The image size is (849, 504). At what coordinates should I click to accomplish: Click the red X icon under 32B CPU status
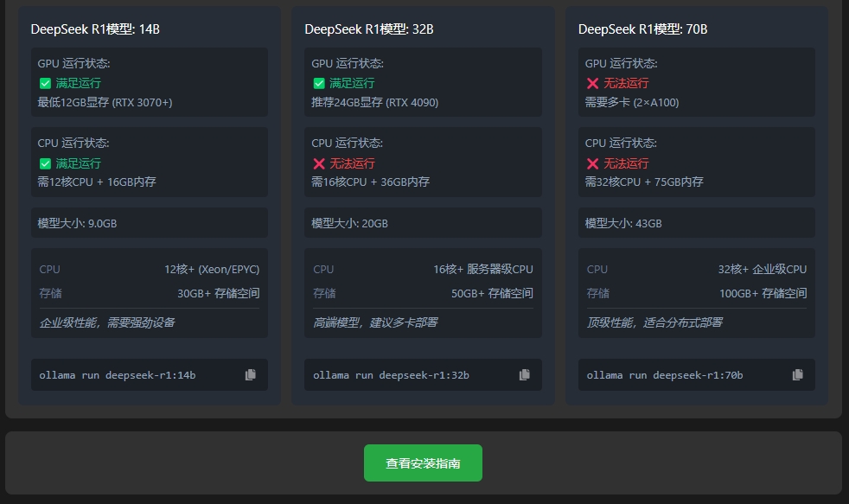(x=319, y=163)
